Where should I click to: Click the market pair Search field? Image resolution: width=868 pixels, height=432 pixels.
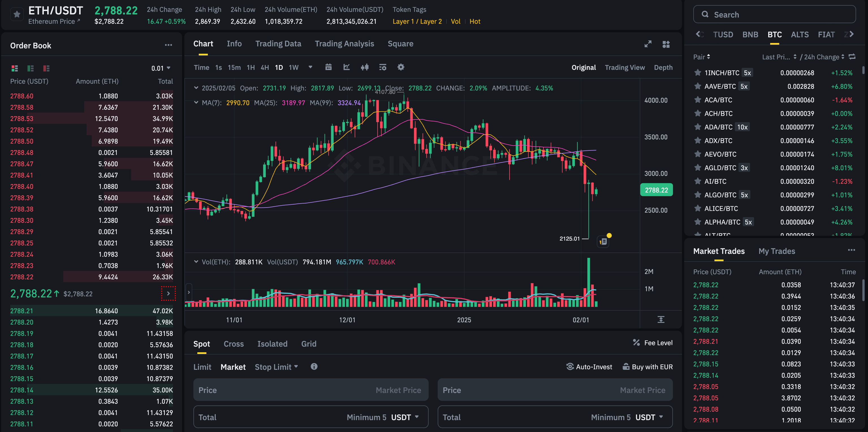tap(775, 14)
